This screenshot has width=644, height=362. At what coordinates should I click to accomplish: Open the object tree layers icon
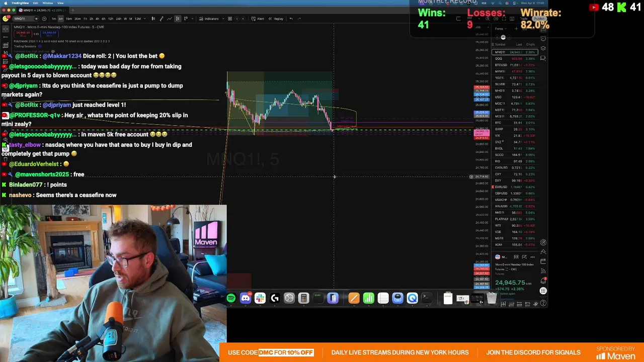tap(543, 48)
